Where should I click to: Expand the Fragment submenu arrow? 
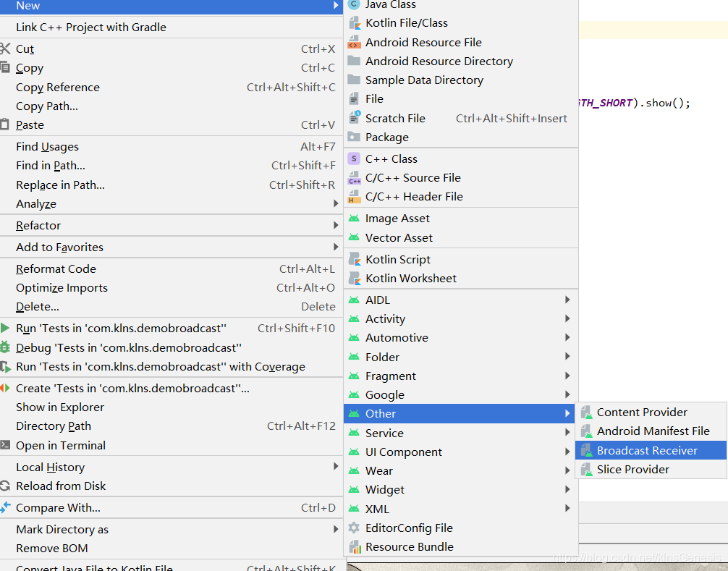coord(567,376)
